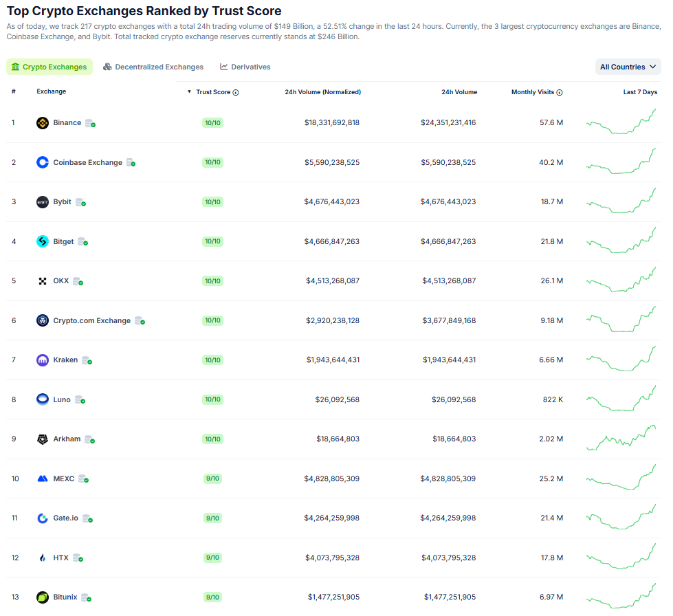Click the Gate.io logo icon
Screen dimensions: 673x616
point(43,518)
